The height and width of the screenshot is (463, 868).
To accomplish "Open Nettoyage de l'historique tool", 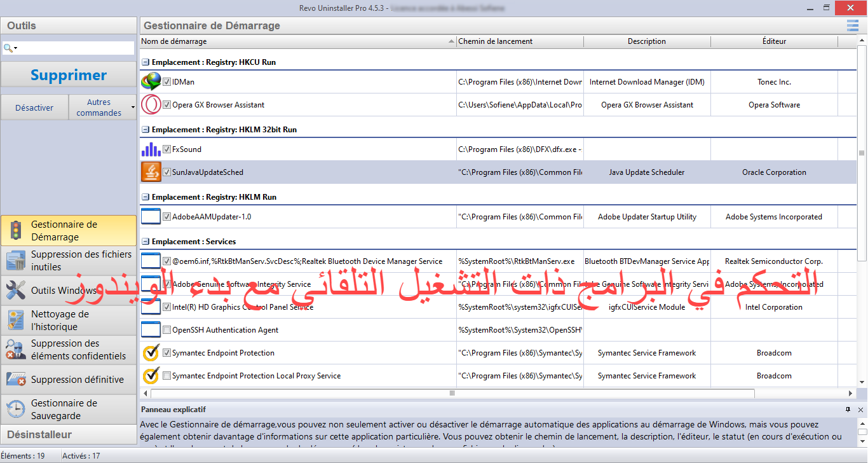I will tap(69, 320).
